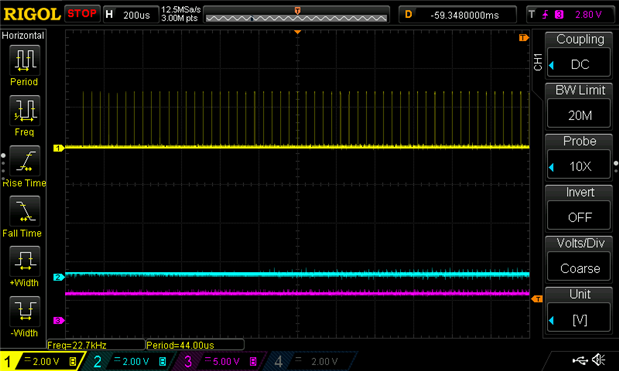Click the waveform memory overview bar

(296, 18)
